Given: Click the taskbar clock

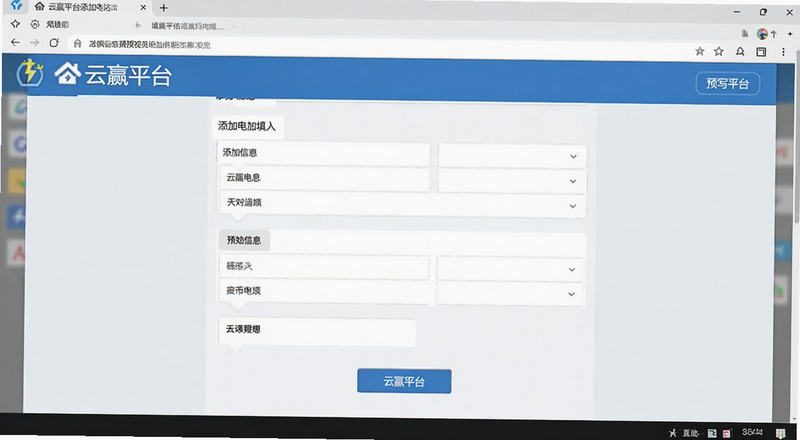Looking at the screenshot, I should click(x=753, y=432).
